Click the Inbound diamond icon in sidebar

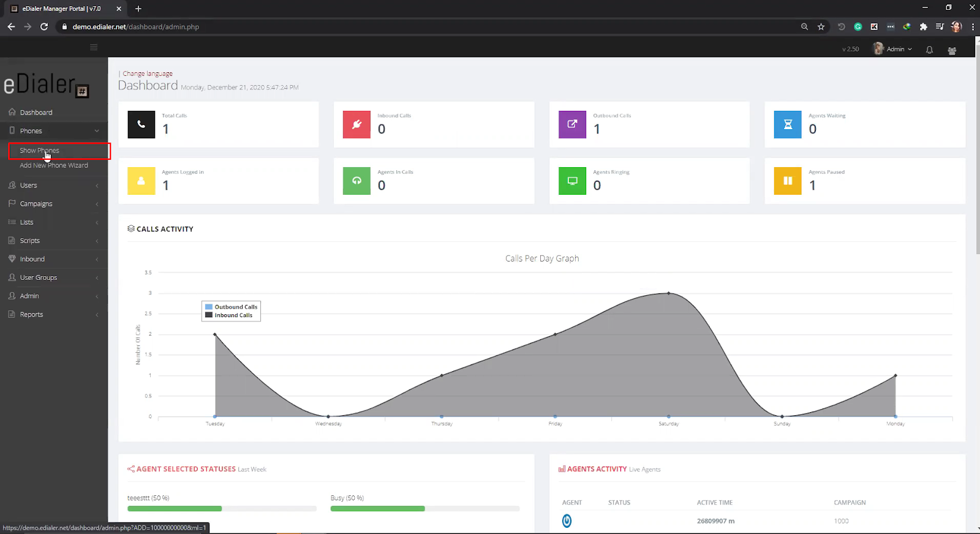coord(12,259)
